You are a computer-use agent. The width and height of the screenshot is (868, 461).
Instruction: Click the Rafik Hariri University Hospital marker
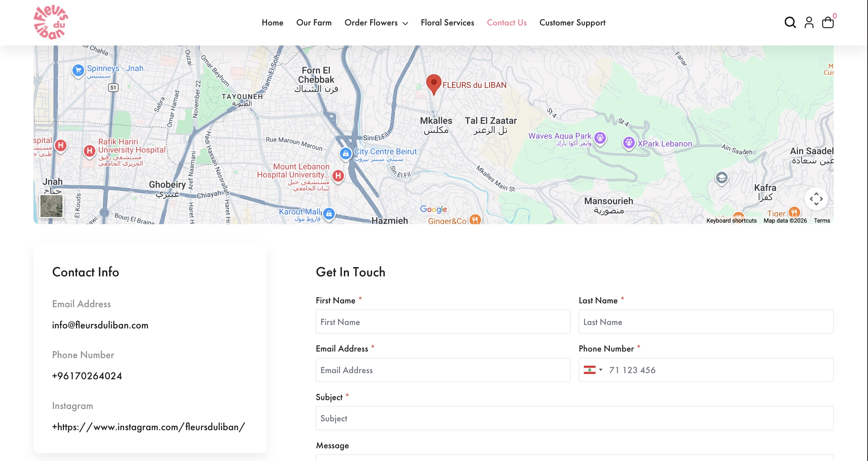coord(89,151)
